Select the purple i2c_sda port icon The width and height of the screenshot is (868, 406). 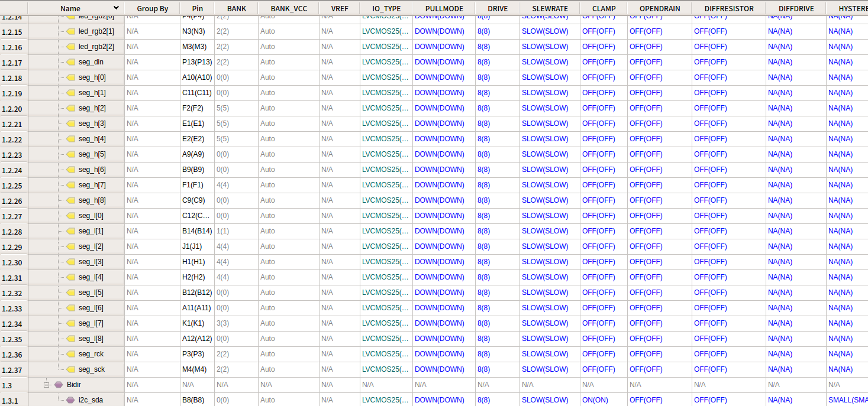coord(71,400)
